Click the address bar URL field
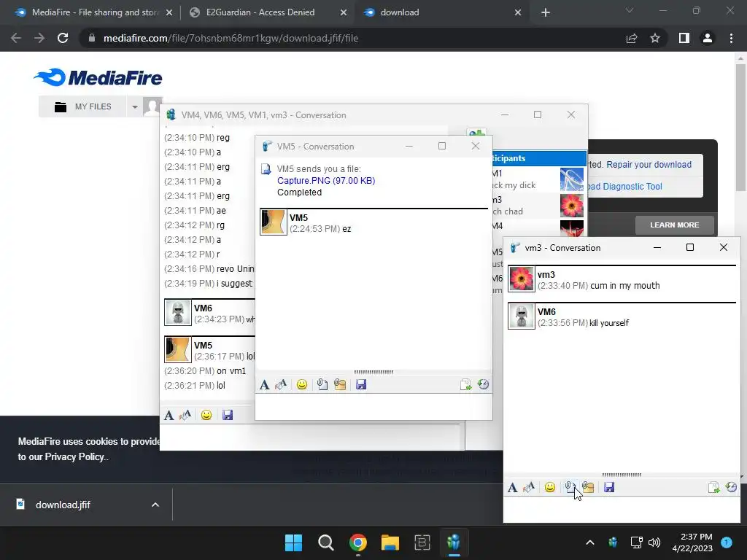Viewport: 747px width, 560px height. point(352,38)
